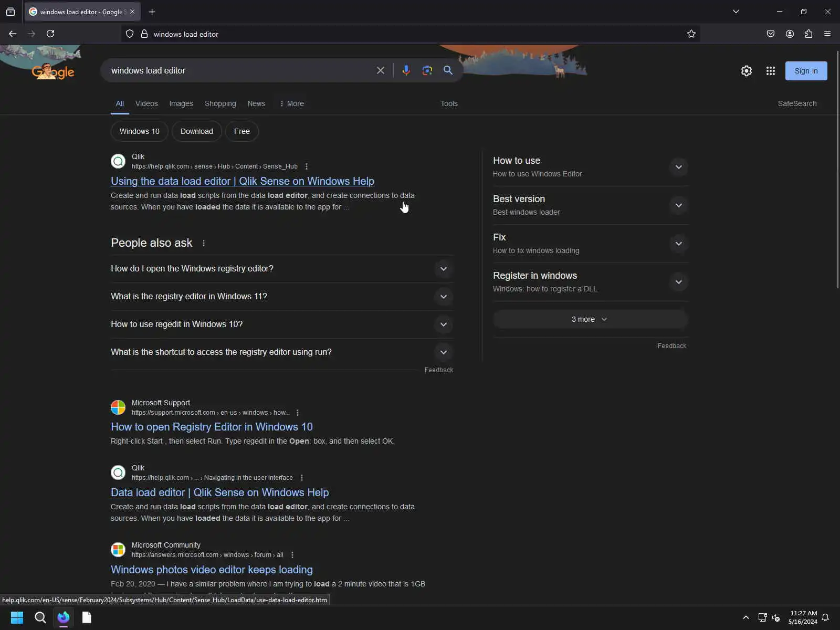This screenshot has height=630, width=840.
Task: Open the Windows Start menu
Action: [17, 617]
